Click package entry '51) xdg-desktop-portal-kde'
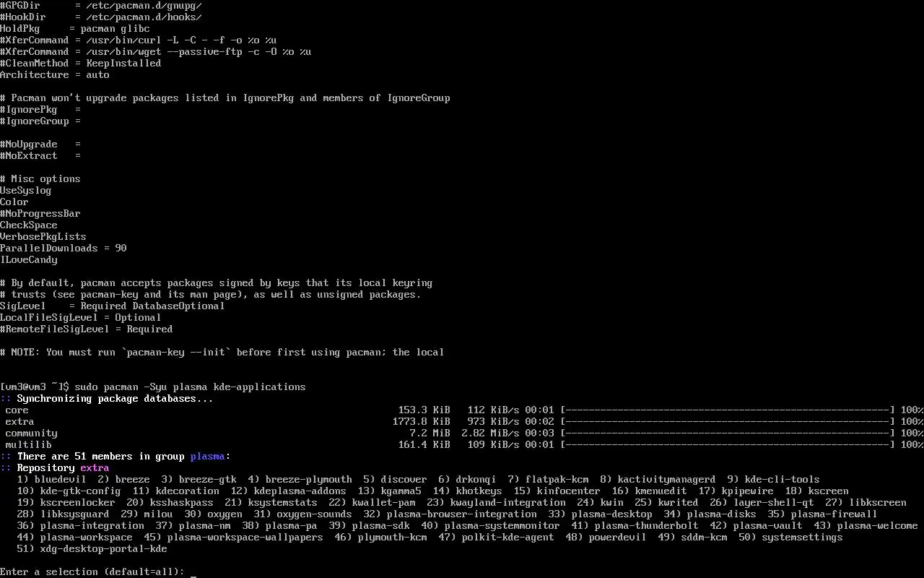The width and height of the screenshot is (924, 578). (92, 549)
